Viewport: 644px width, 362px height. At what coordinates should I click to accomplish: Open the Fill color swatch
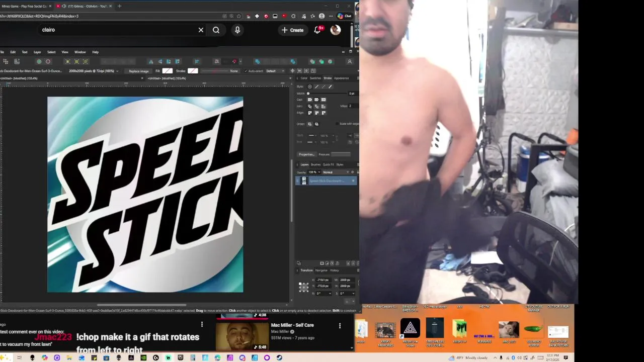point(168,71)
